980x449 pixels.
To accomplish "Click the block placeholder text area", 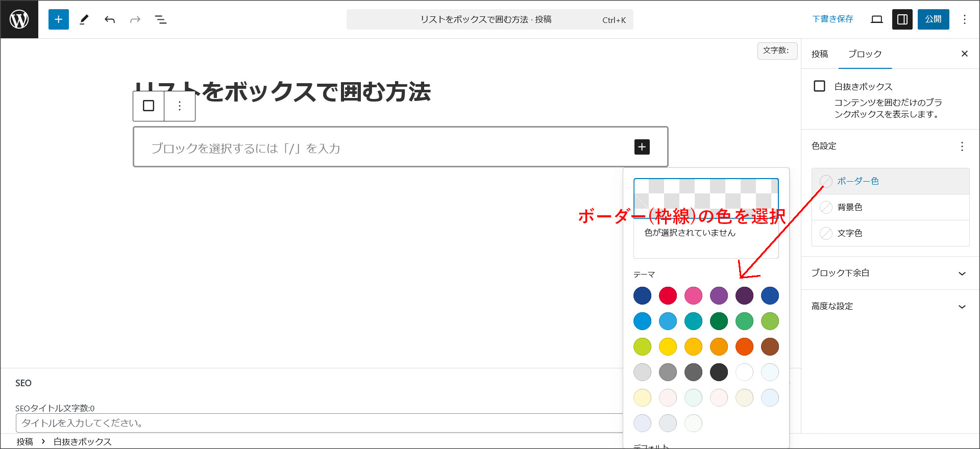I will click(x=246, y=148).
